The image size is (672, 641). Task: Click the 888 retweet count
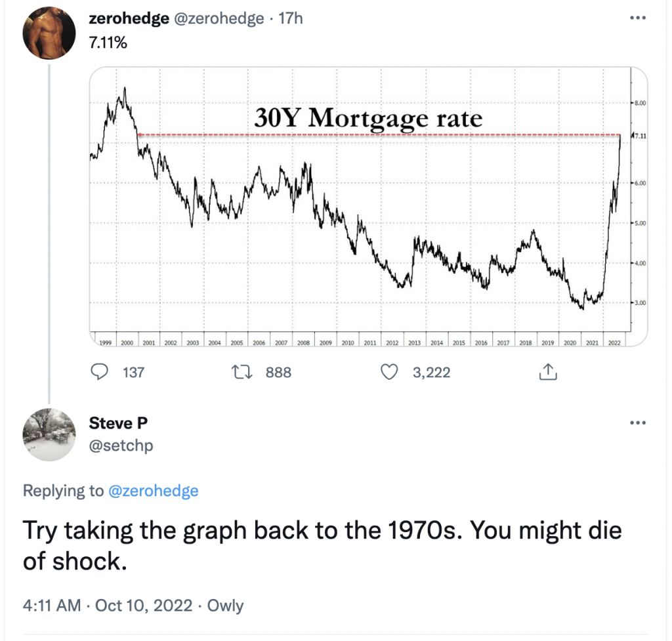tap(278, 373)
